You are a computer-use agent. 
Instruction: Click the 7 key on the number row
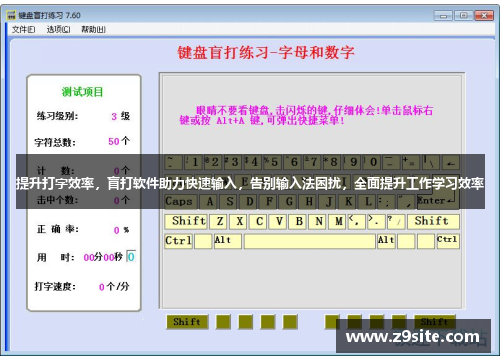(312, 162)
